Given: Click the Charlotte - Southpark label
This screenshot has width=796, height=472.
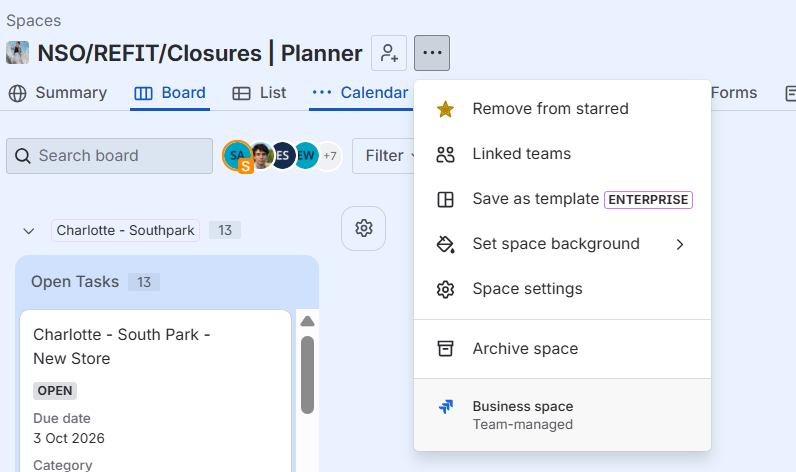Looking at the screenshot, I should [x=125, y=230].
